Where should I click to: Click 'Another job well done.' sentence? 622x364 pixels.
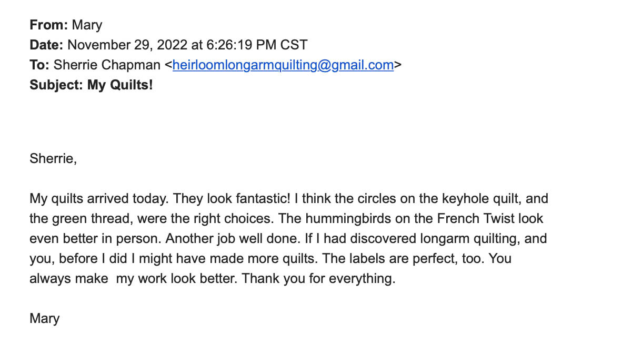point(233,239)
